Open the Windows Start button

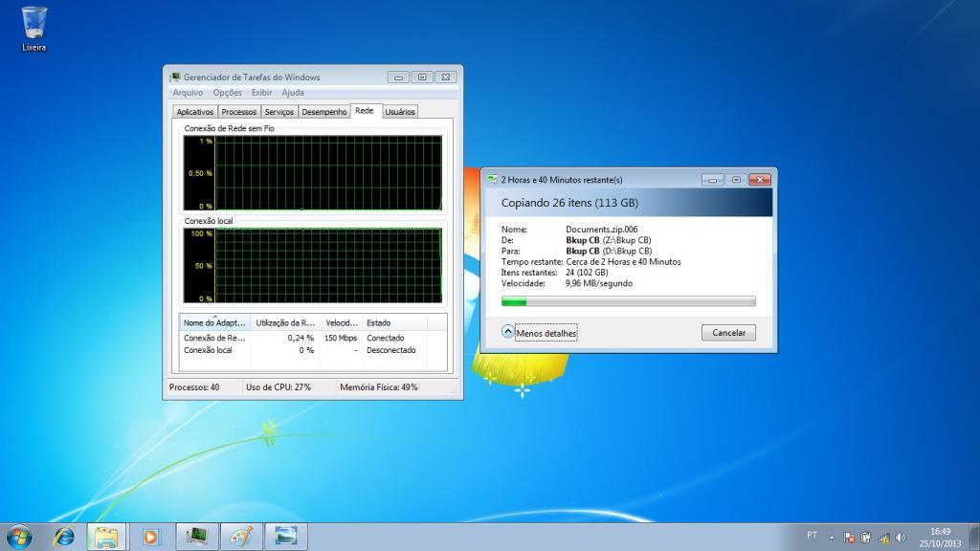click(x=19, y=537)
